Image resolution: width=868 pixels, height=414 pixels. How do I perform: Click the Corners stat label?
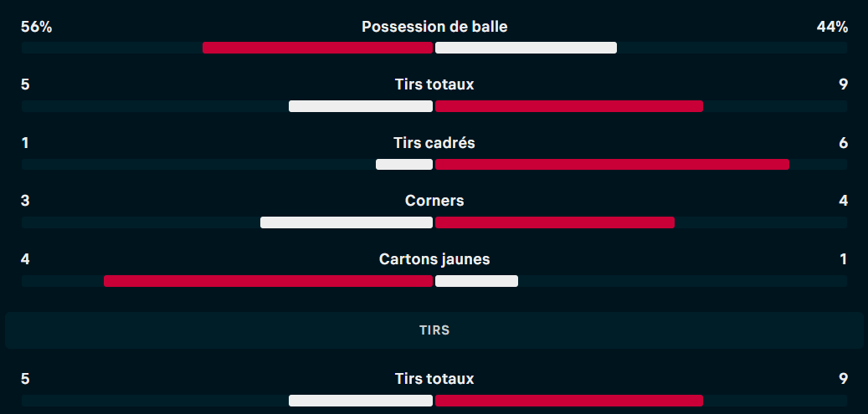[434, 201]
